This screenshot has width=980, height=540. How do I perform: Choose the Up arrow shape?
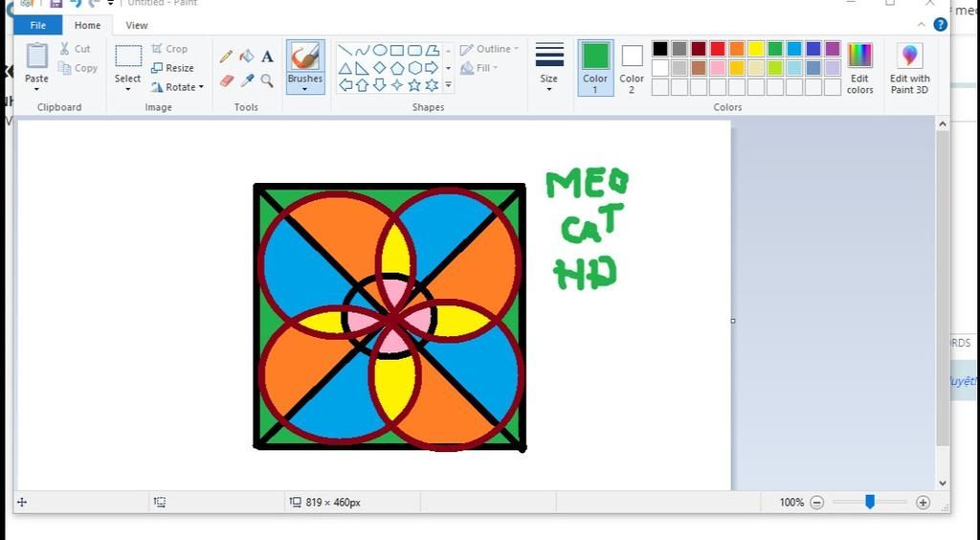362,85
